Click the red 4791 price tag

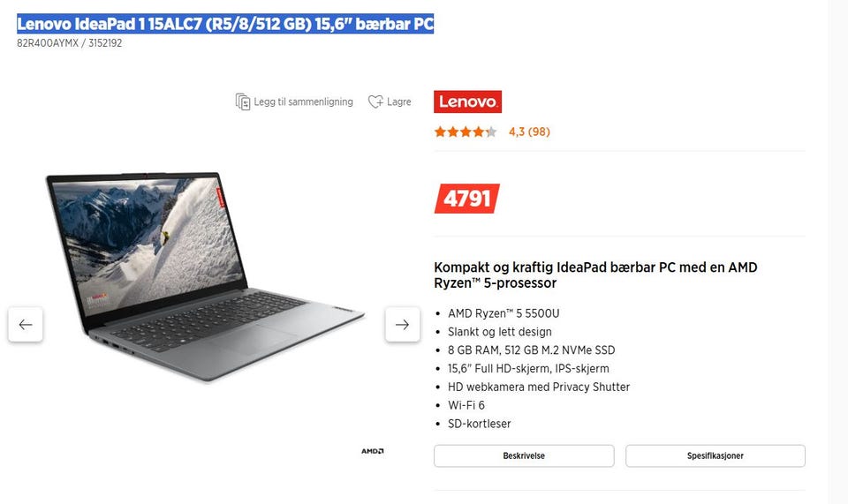point(466,199)
